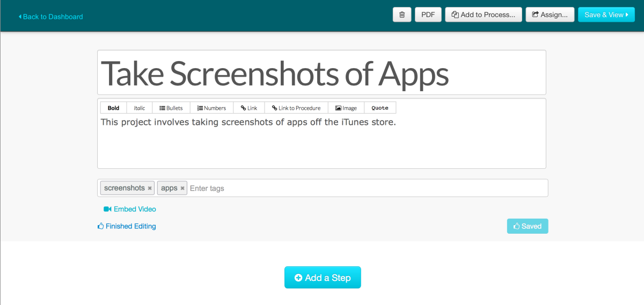Open Embed Video option
The height and width of the screenshot is (305, 644).
130,209
